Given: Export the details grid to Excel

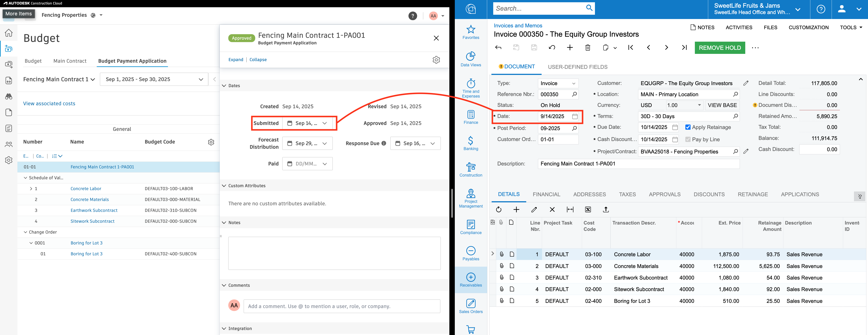Looking at the screenshot, I should tap(588, 210).
